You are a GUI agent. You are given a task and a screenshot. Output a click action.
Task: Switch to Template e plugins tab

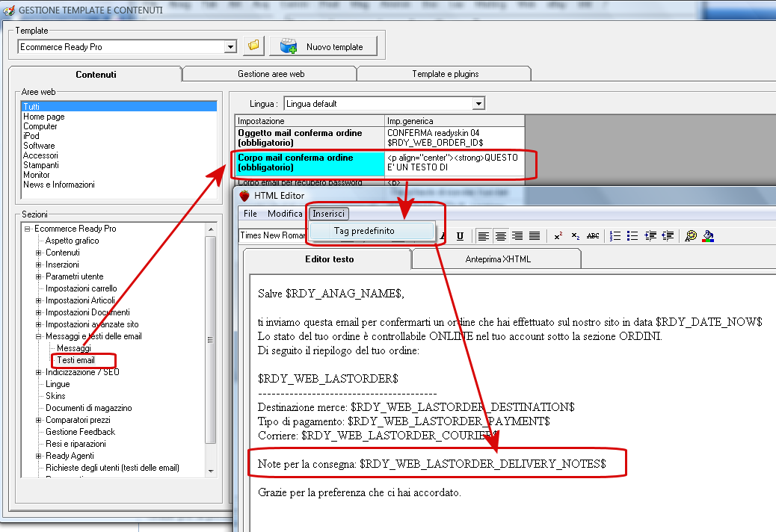coord(445,74)
